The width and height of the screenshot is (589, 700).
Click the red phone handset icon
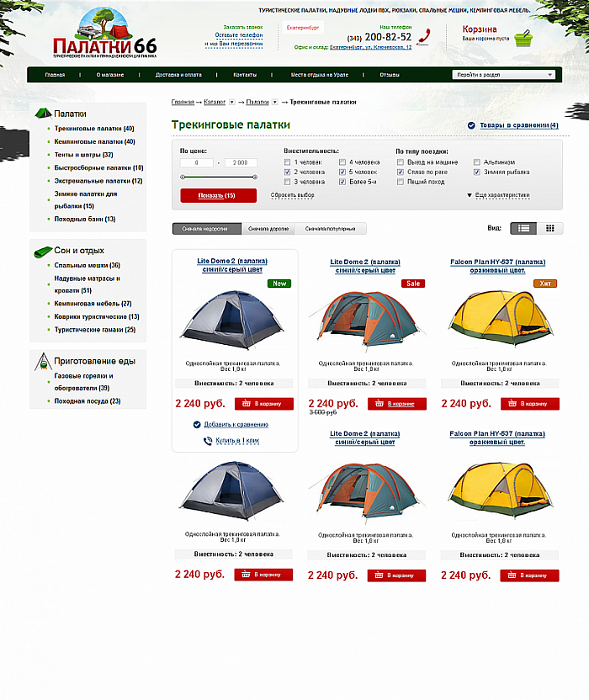point(423,37)
